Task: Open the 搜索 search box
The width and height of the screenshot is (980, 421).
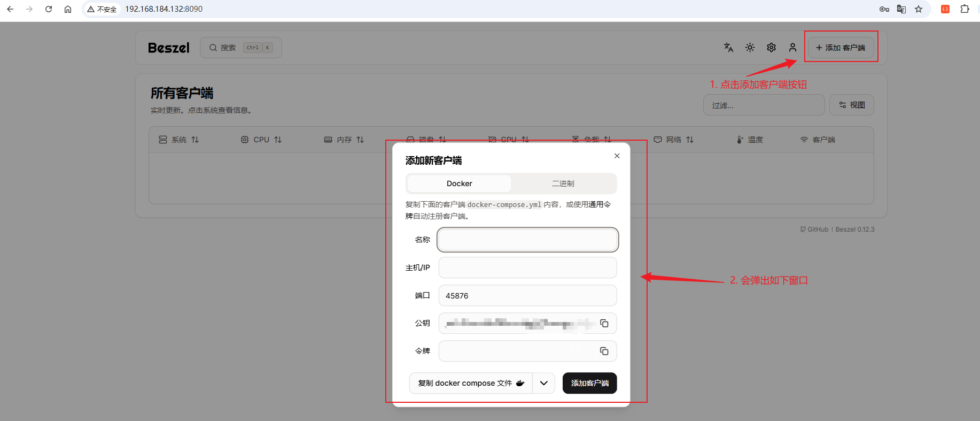Action: point(241,48)
